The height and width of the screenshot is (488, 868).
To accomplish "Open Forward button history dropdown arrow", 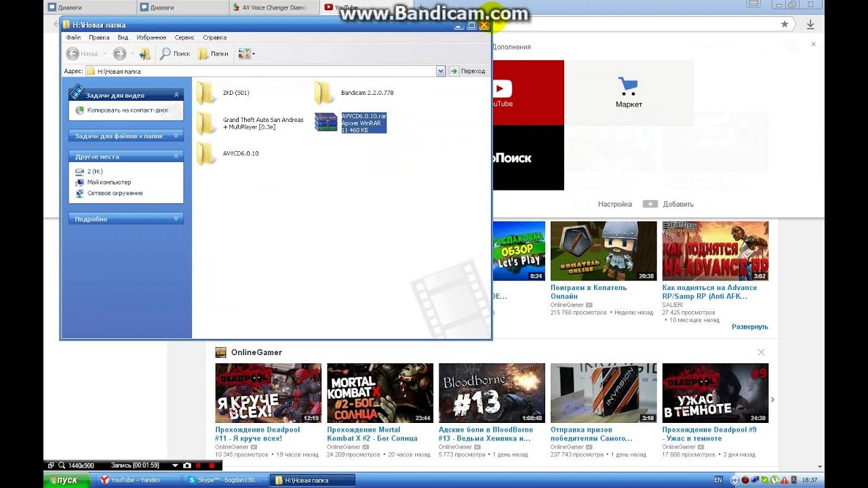I will 132,54.
